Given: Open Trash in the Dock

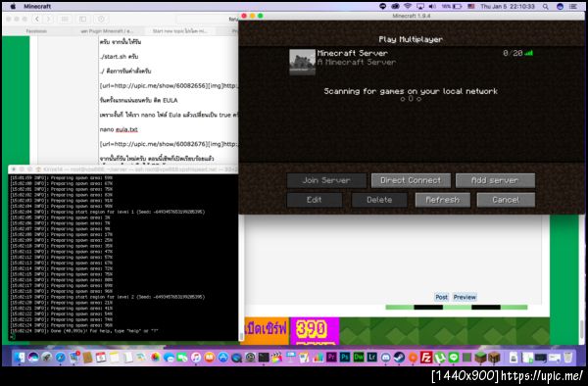Looking at the screenshot, I should tap(568, 358).
